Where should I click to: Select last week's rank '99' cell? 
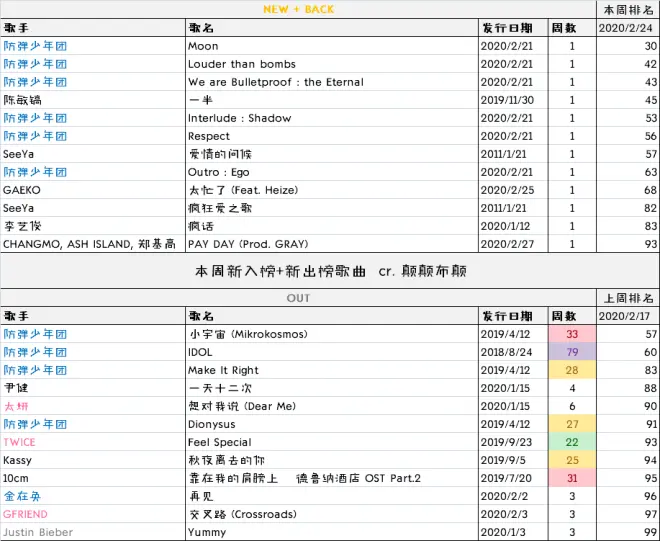click(628, 532)
